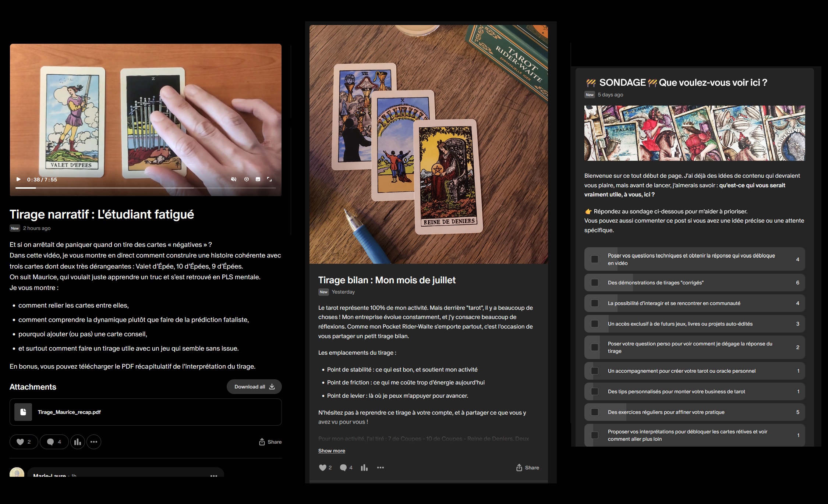Unmute the video audio
The width and height of the screenshot is (828, 504).
(233, 179)
